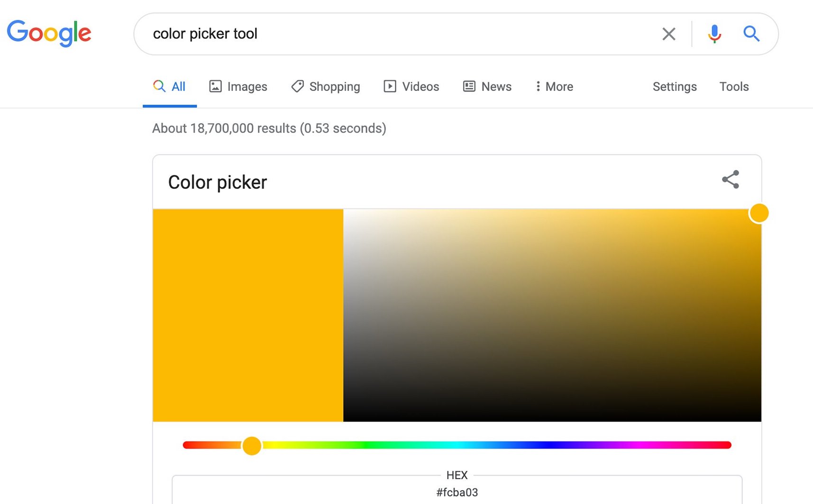Screen dimensions: 813x504
Task: Click the Videos play icon
Action: click(x=389, y=86)
